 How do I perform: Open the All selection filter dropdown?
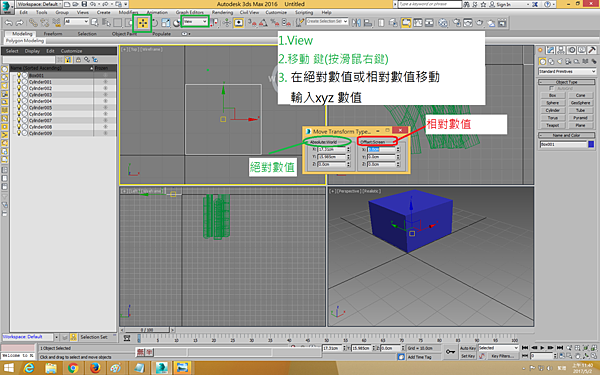pyautogui.click(x=77, y=22)
